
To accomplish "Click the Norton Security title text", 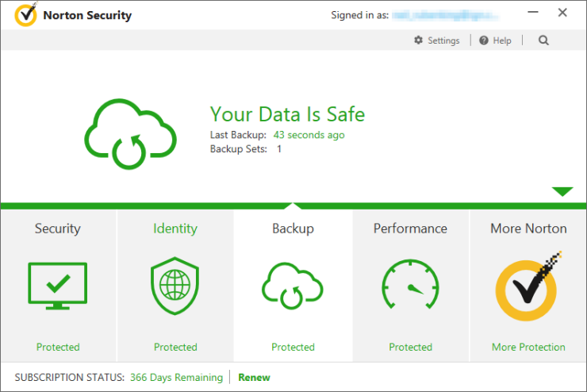I will (x=87, y=15).
